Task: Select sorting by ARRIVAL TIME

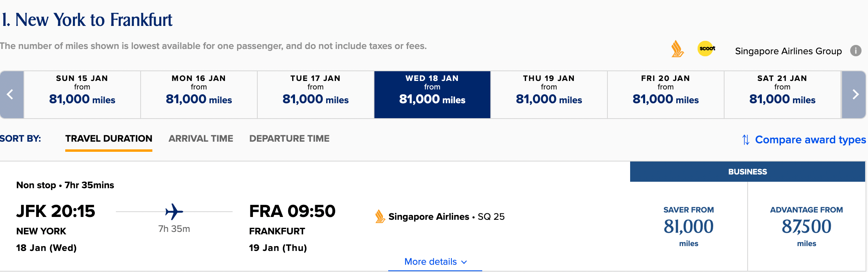Action: tap(201, 138)
